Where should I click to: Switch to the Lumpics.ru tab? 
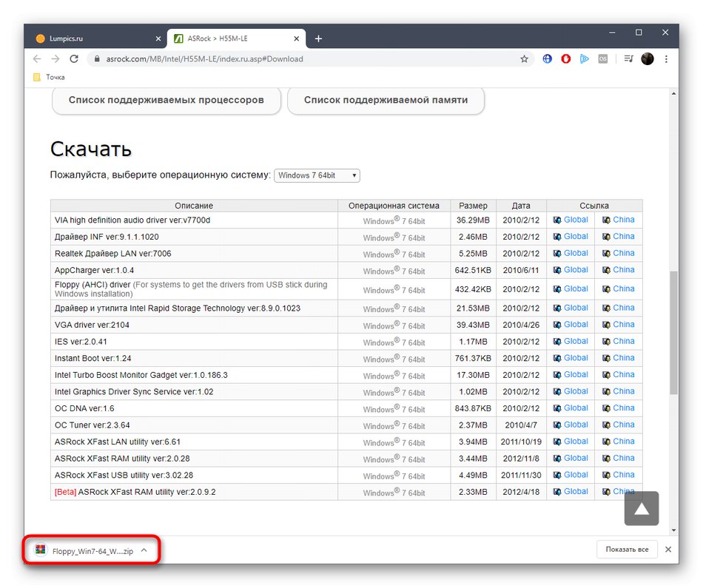point(98,38)
